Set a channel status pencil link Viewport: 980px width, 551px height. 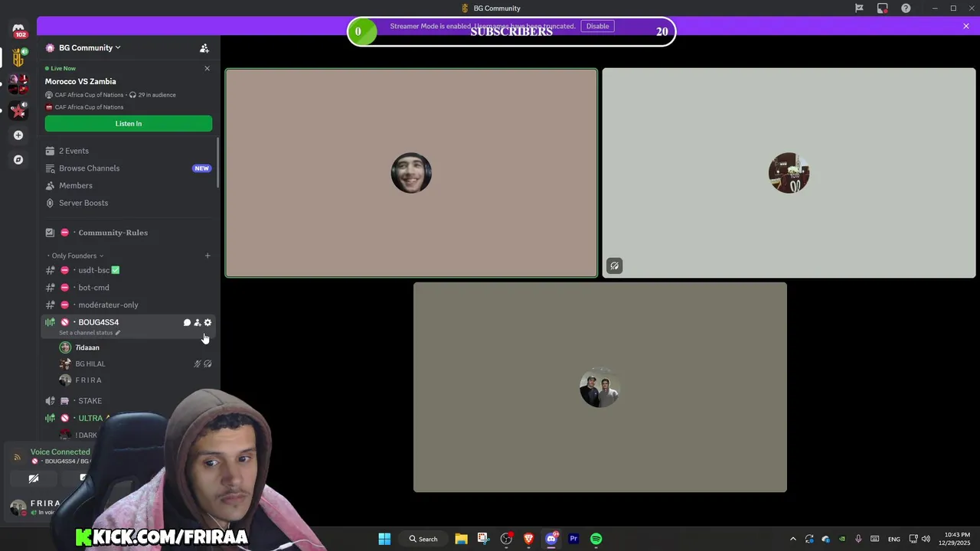[90, 333]
